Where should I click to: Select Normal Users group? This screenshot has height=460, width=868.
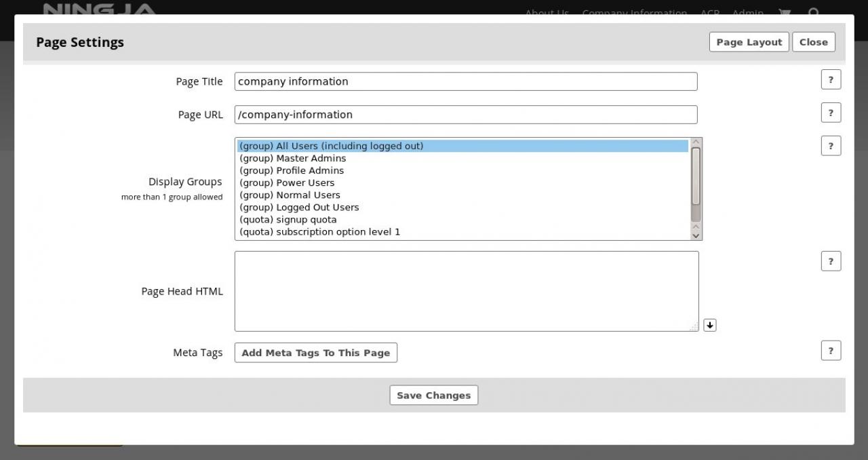coord(290,195)
